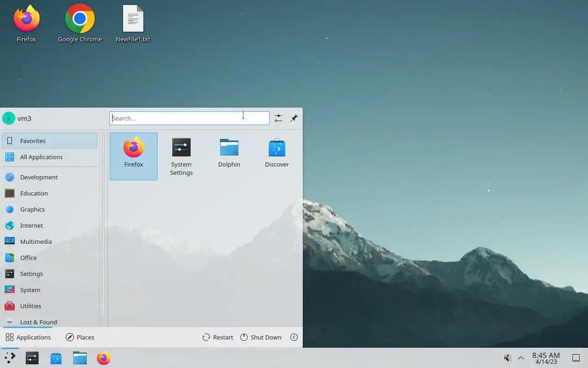
Task: Switch to the Places tab
Action: 80,337
